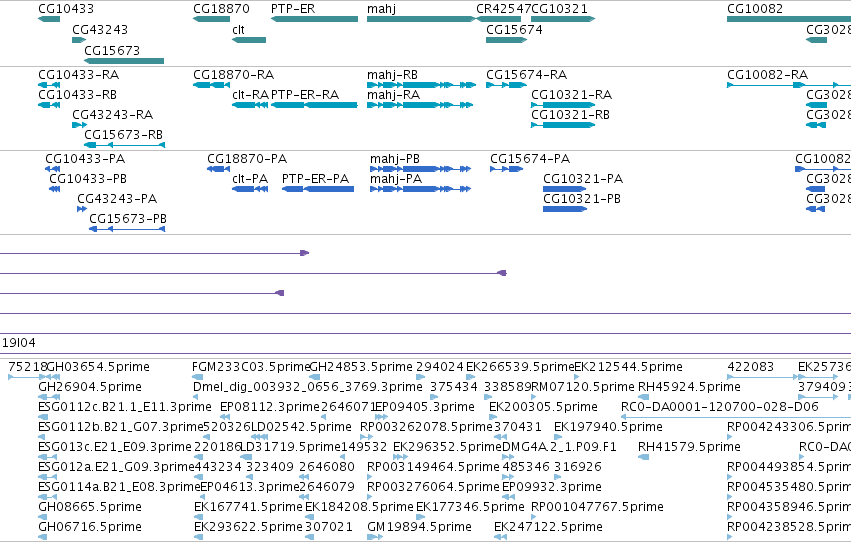The width and height of the screenshot is (851, 542).
Task: Click the PTP-ER-PA protein label
Action: 315,178
